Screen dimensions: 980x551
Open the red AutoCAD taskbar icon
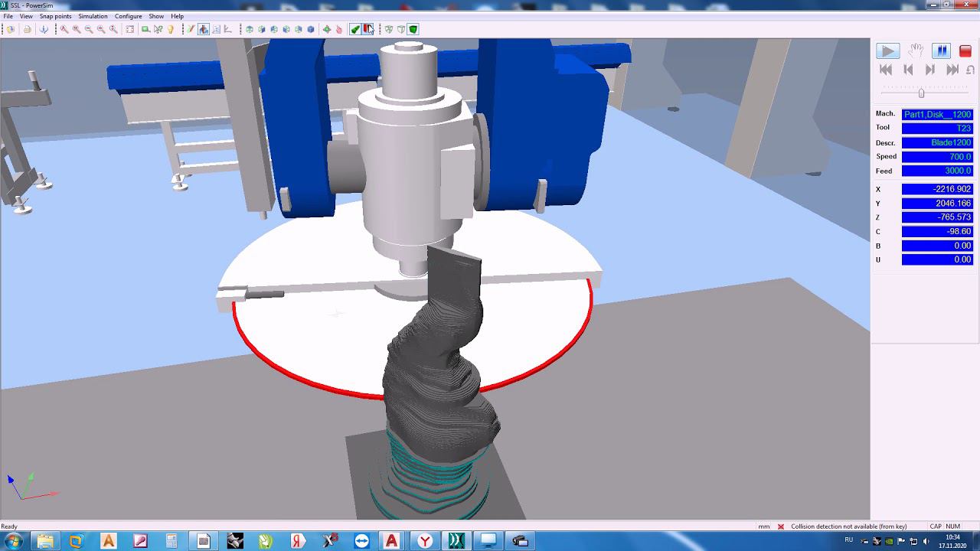pos(392,541)
